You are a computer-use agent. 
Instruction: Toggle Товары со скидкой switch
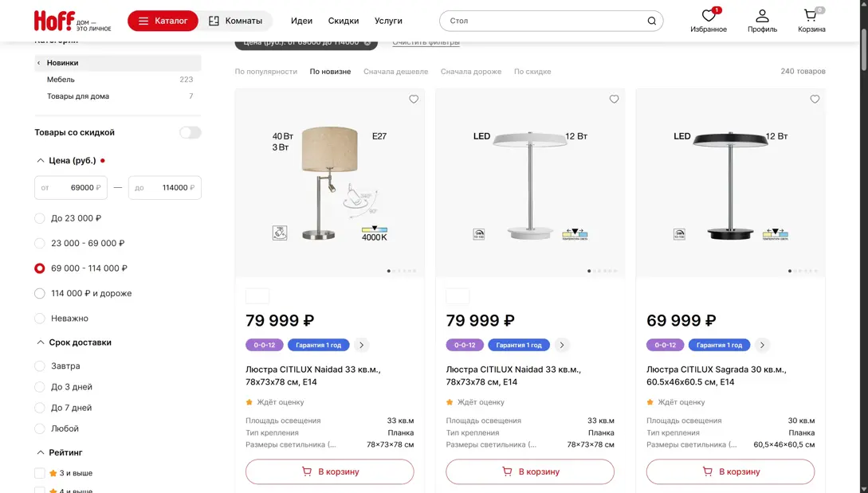(x=190, y=132)
